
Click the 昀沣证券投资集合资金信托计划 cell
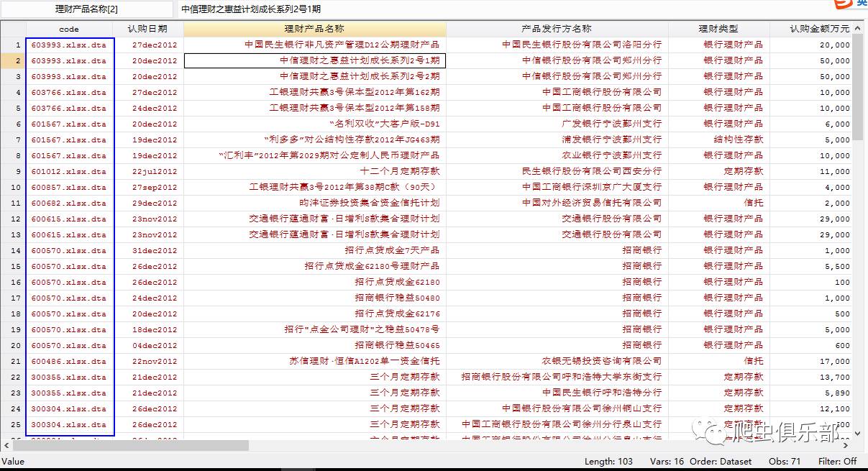pyautogui.click(x=315, y=203)
